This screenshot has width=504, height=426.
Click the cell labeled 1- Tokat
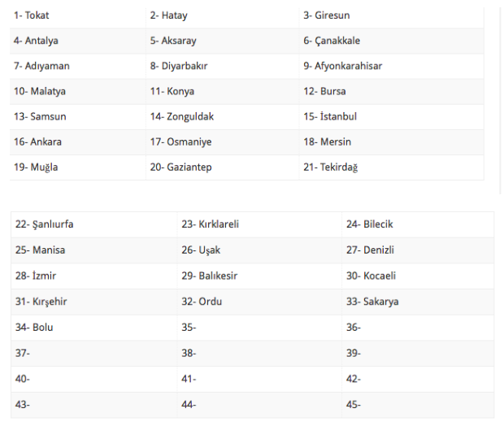coord(33,15)
